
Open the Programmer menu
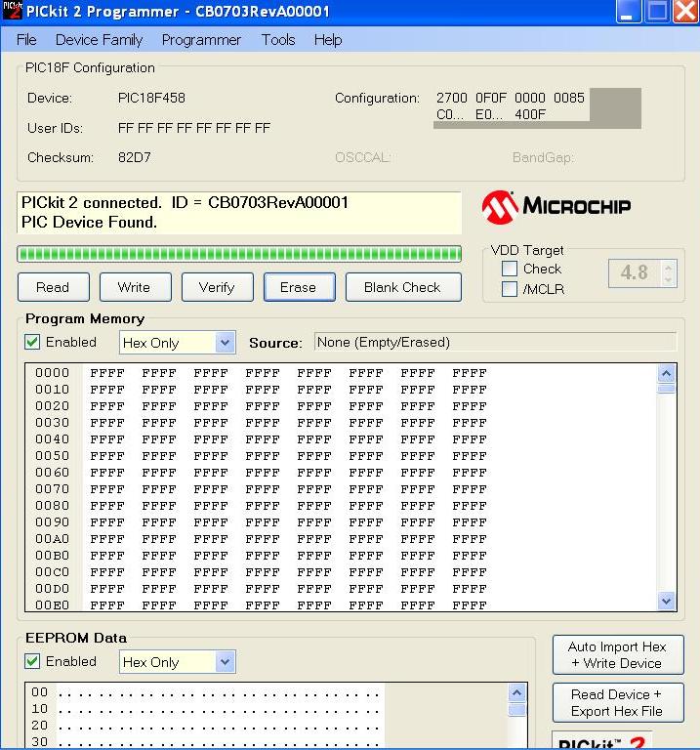[x=201, y=40]
